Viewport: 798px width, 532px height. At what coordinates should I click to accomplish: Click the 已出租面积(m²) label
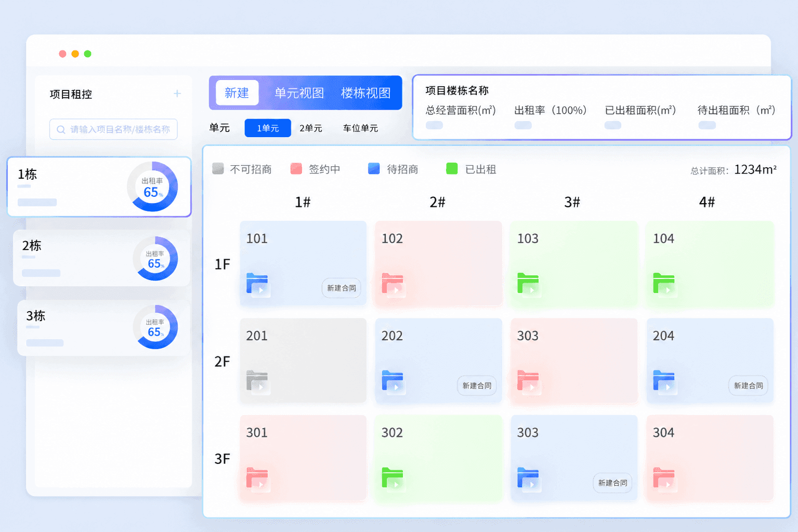(640, 110)
